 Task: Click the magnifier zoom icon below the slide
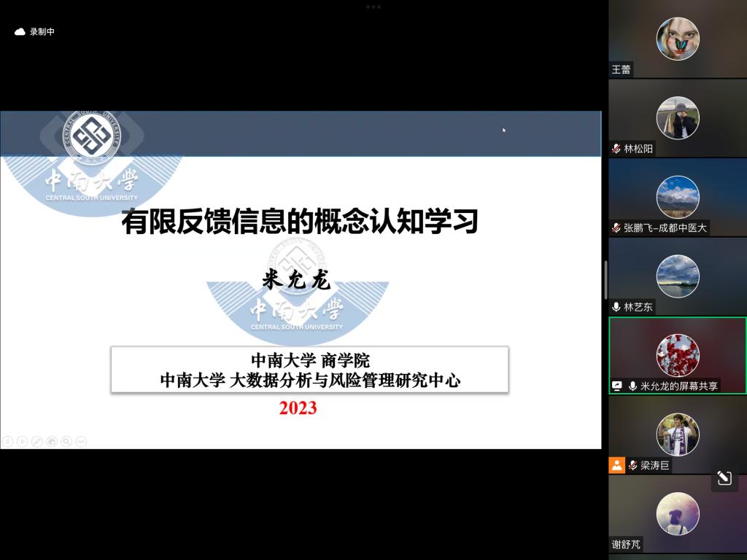tap(66, 440)
